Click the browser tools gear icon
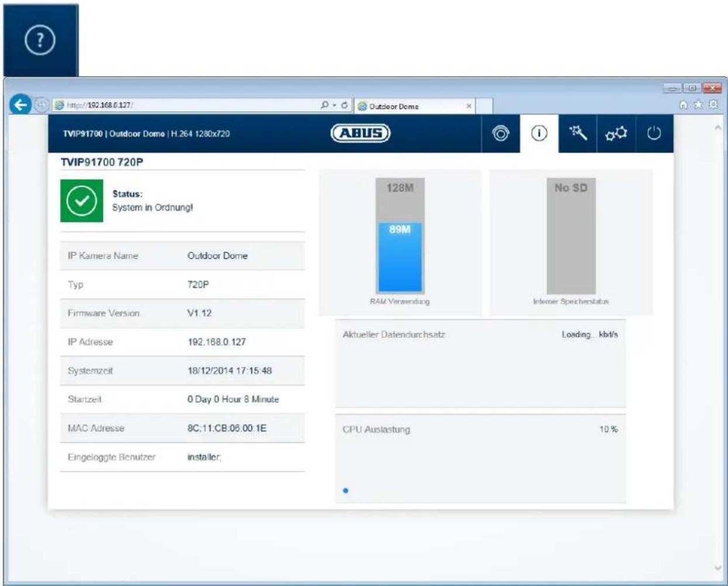 712,105
